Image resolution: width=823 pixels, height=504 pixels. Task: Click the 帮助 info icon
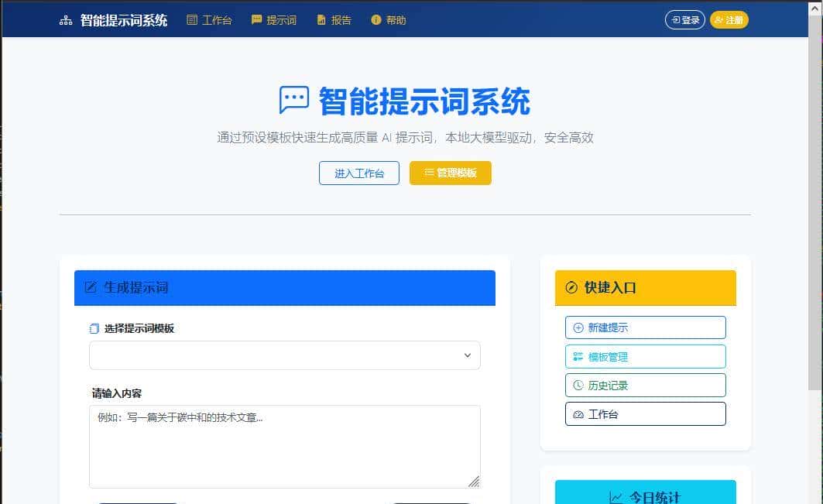coord(375,20)
